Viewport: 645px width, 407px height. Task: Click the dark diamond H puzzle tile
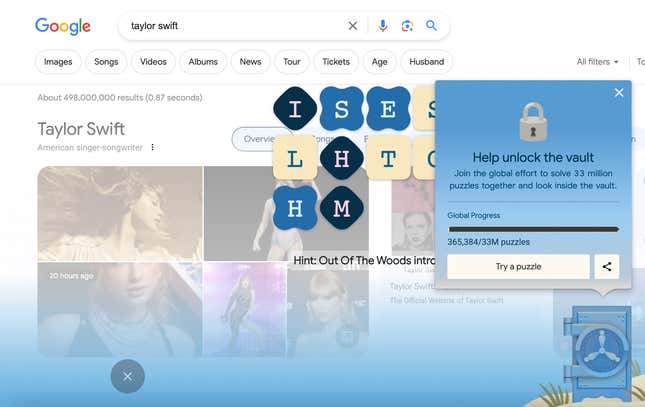(341, 158)
